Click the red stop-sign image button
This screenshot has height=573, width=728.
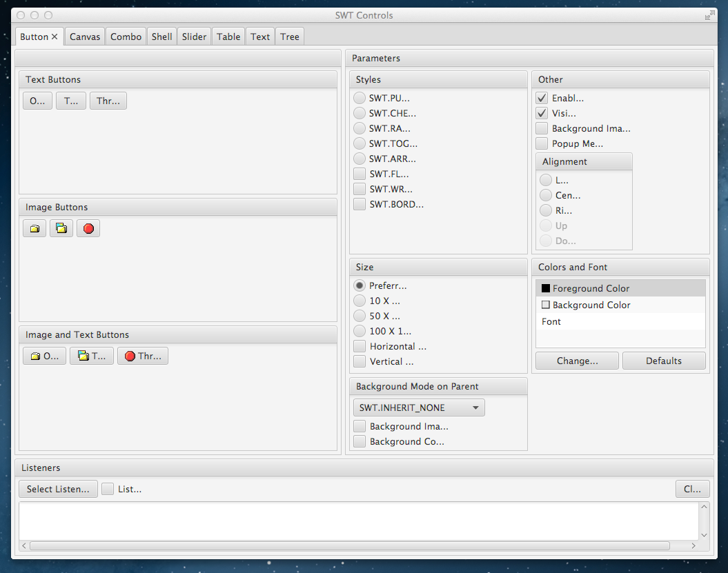click(88, 228)
